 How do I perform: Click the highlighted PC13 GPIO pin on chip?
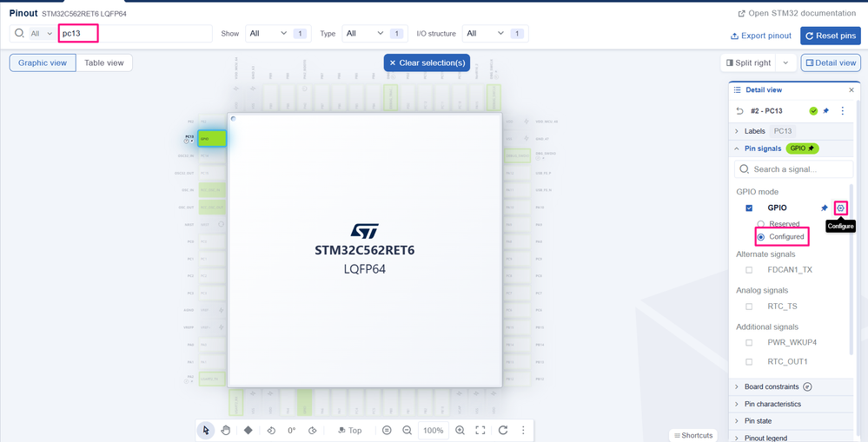coord(212,139)
